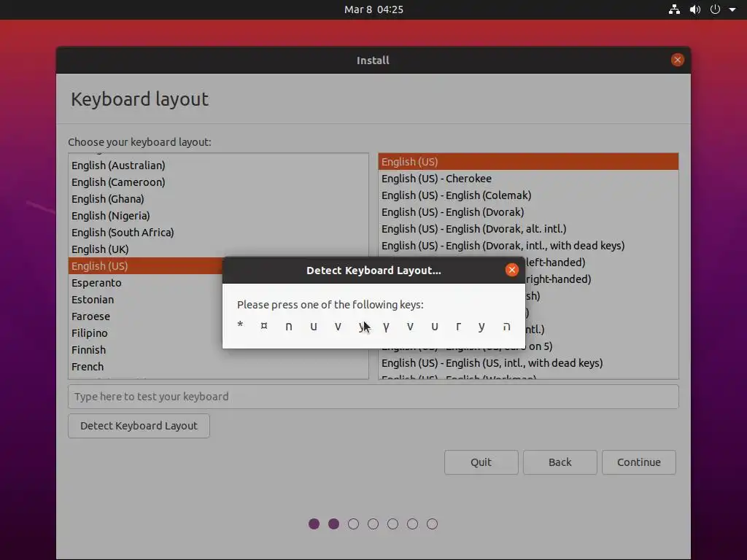Select English (US) - English (Dvorak) variant
The image size is (747, 560).
528,212
